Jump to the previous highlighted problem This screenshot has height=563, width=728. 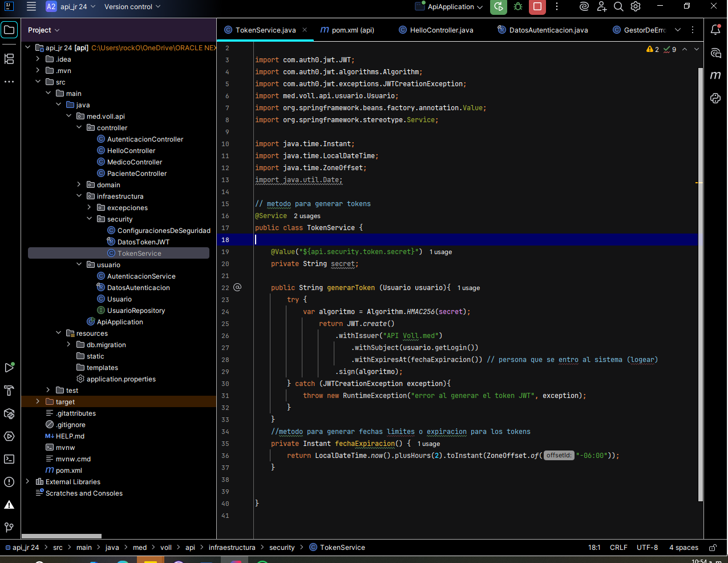coord(685,50)
